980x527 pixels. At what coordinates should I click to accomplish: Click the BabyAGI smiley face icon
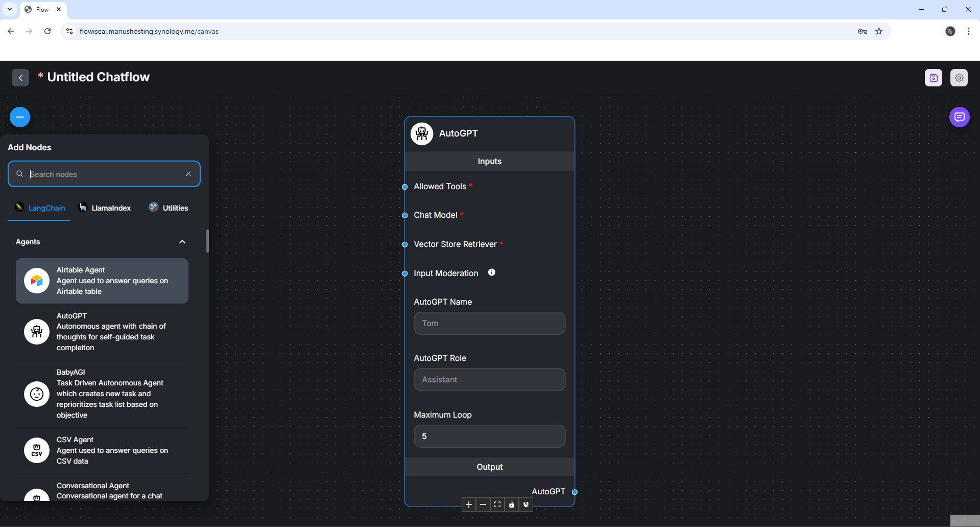tap(37, 394)
